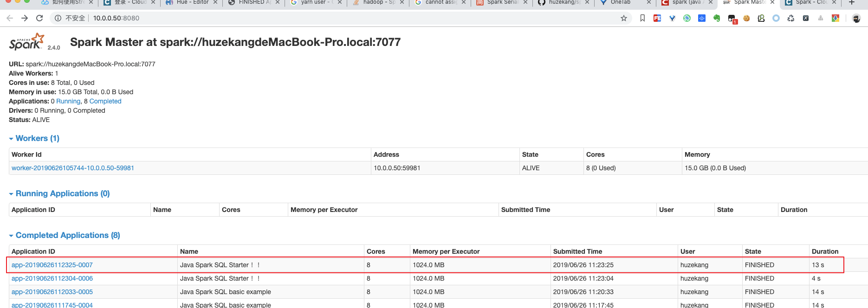Go back to previous page
The image size is (868, 308).
coord(10,18)
